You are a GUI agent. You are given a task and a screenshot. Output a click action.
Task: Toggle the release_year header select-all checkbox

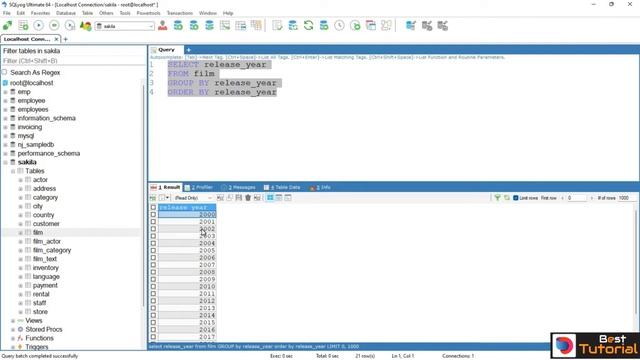(153, 207)
